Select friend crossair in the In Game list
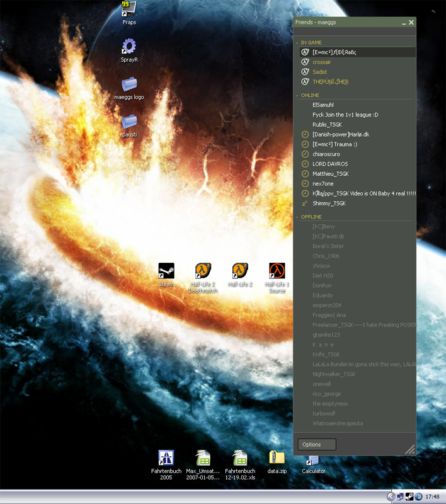This screenshot has width=446, height=504. 322,62
